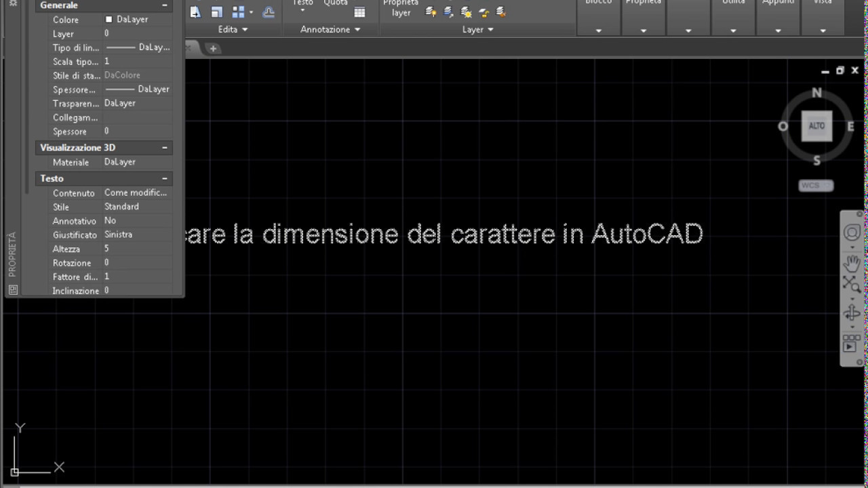The image size is (868, 488).
Task: Expand the Utilità ribbon panel
Action: tap(733, 30)
